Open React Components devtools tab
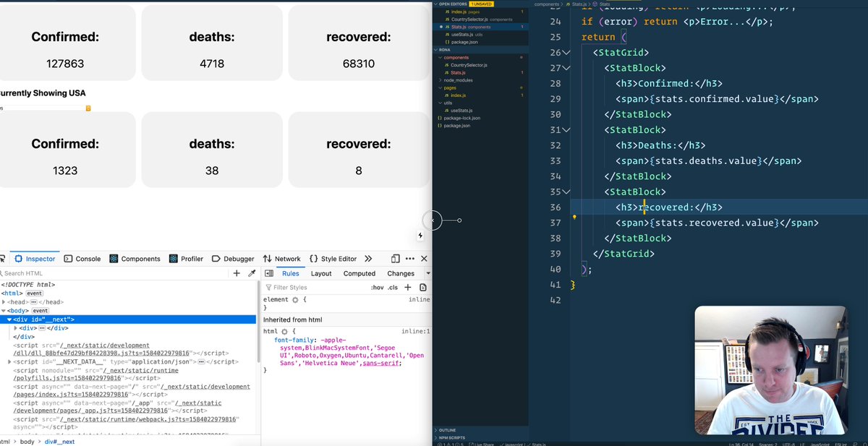This screenshot has width=868, height=446. [135, 259]
